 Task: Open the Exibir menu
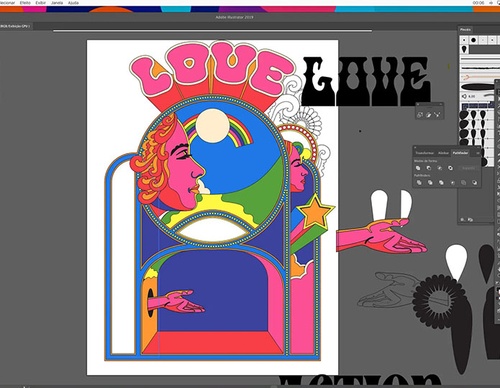pyautogui.click(x=41, y=3)
